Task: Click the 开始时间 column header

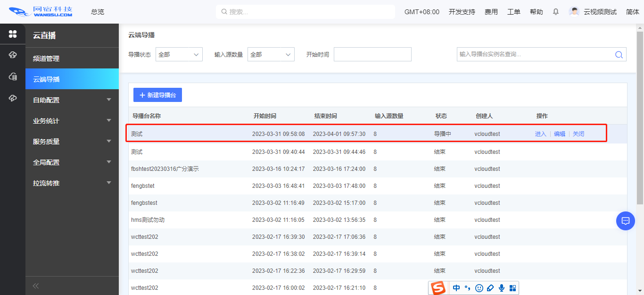Action: 265,116
